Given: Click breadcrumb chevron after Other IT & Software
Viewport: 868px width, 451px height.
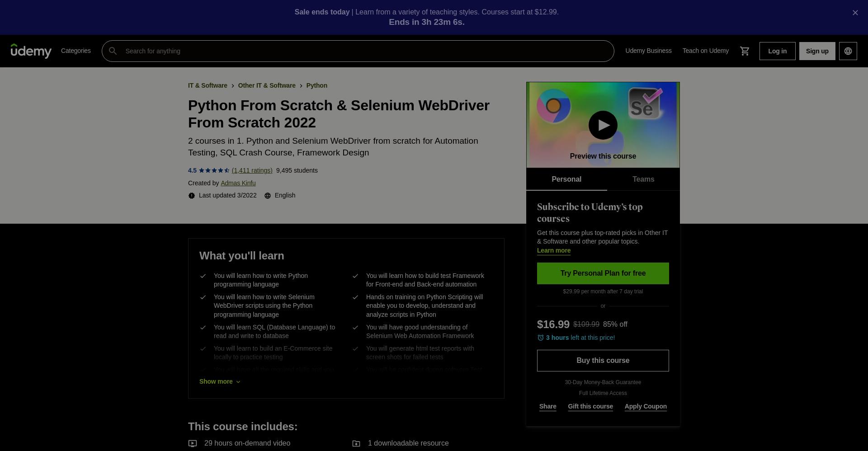Looking at the screenshot, I should pyautogui.click(x=301, y=86).
